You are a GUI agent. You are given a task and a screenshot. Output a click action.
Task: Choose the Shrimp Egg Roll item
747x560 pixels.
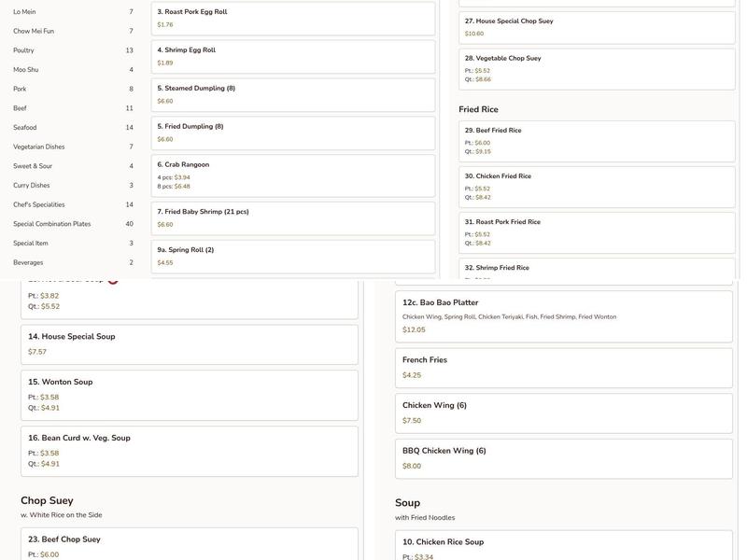(292, 56)
